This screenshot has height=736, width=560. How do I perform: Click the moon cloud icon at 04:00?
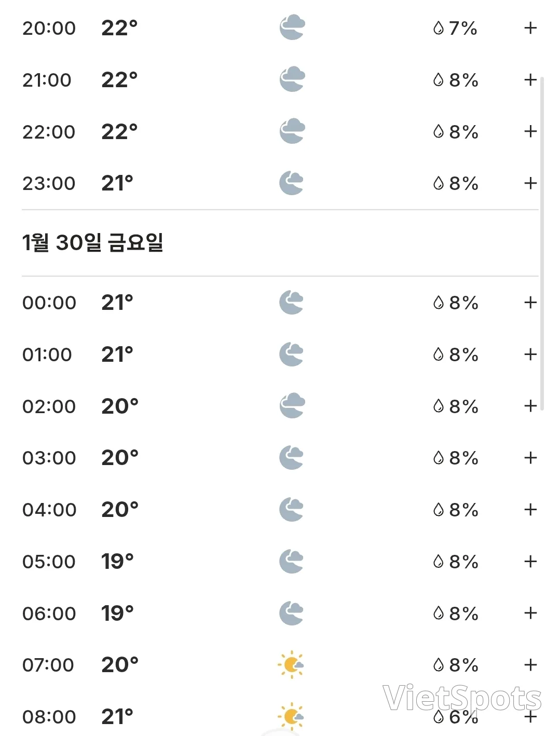coord(292,510)
